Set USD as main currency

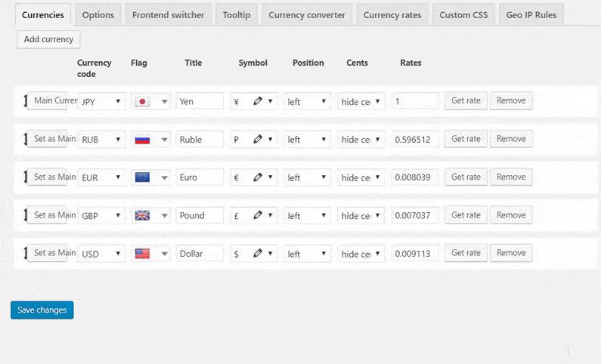point(48,254)
